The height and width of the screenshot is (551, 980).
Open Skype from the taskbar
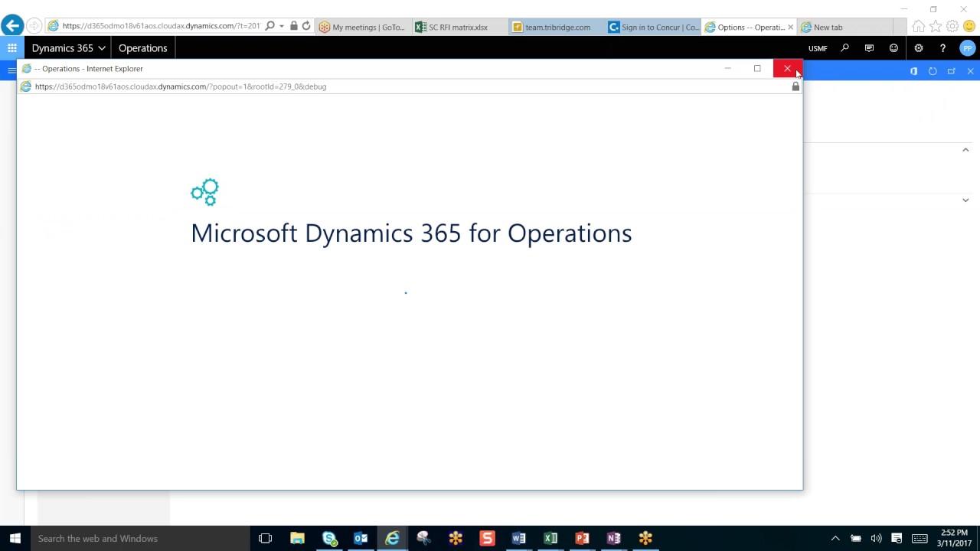pos(329,539)
